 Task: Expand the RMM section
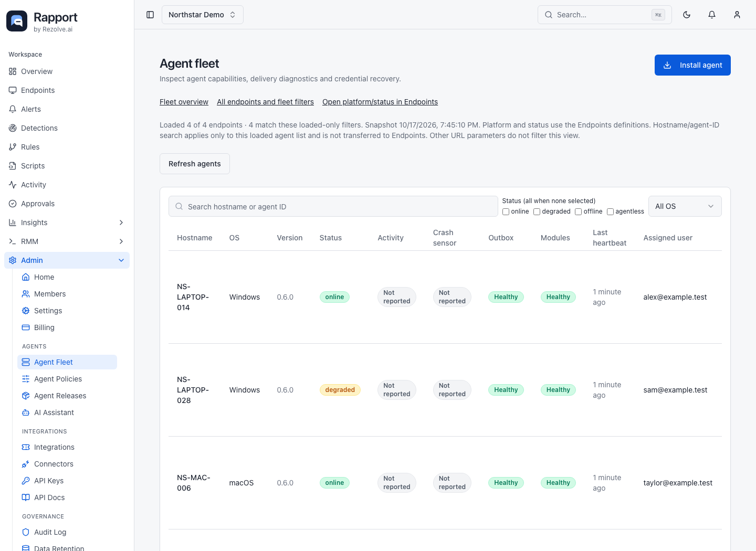[67, 241]
